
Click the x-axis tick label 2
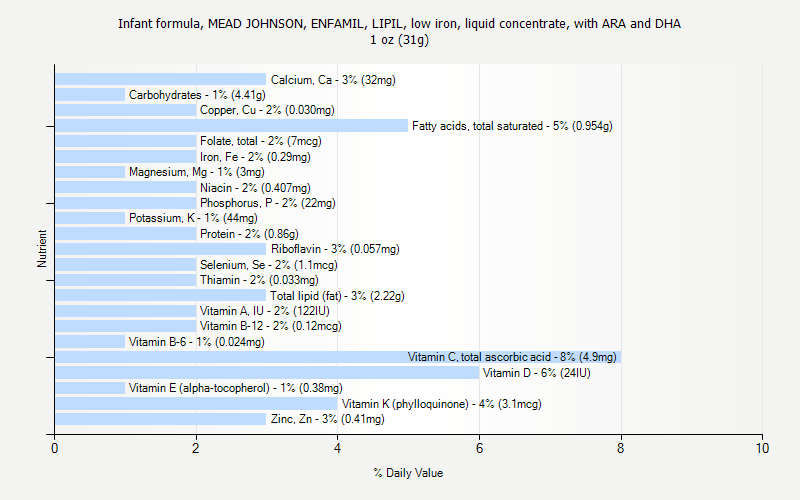(196, 448)
